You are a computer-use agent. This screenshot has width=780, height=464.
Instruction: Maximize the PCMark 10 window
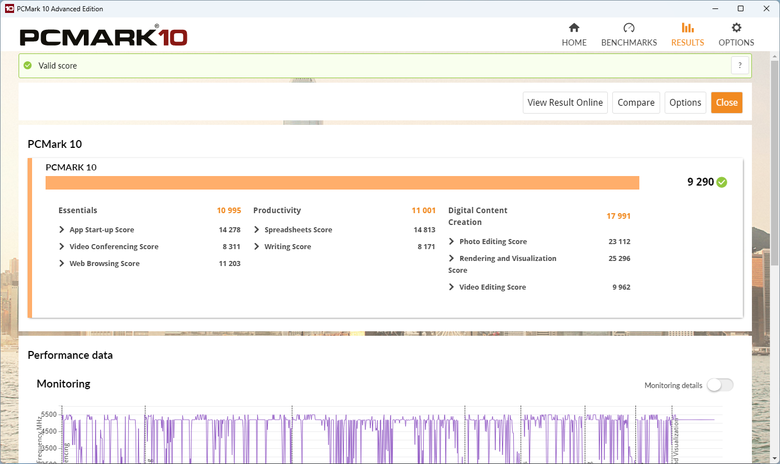[741, 8]
